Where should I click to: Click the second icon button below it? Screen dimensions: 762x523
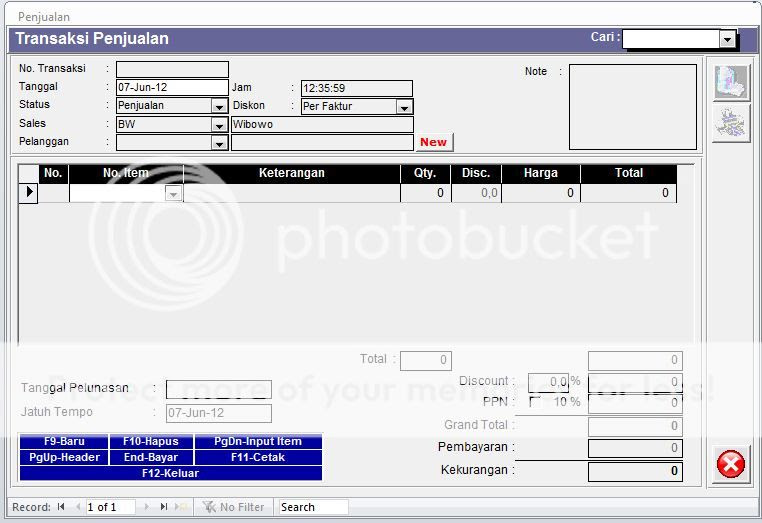[731, 123]
